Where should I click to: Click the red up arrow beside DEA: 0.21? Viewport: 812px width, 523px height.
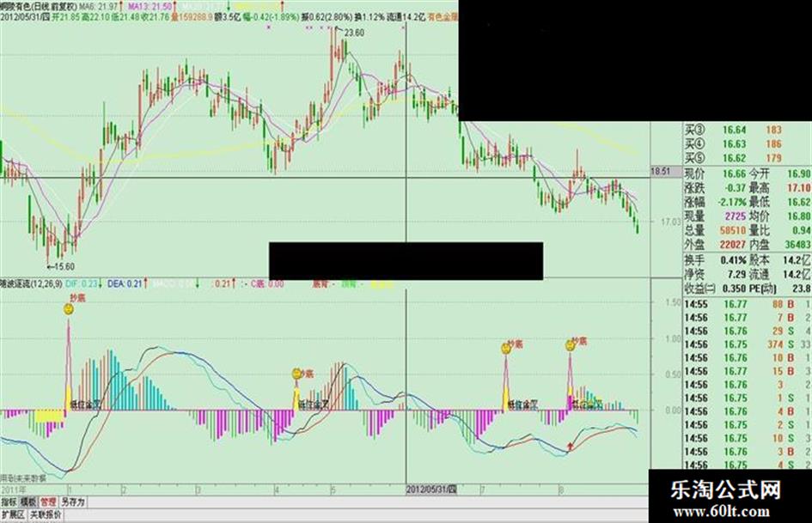click(x=147, y=283)
